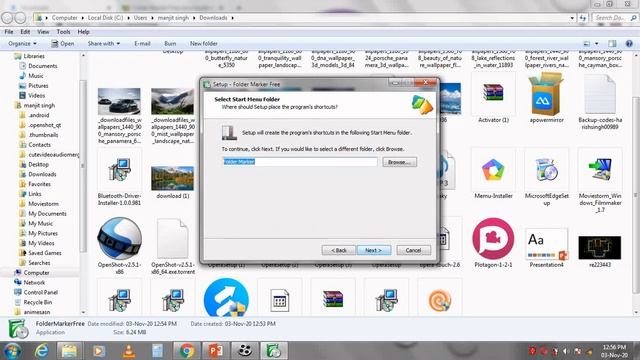This screenshot has width=640, height=360.
Task: Open address bar history dropdown
Action: coord(572,18)
